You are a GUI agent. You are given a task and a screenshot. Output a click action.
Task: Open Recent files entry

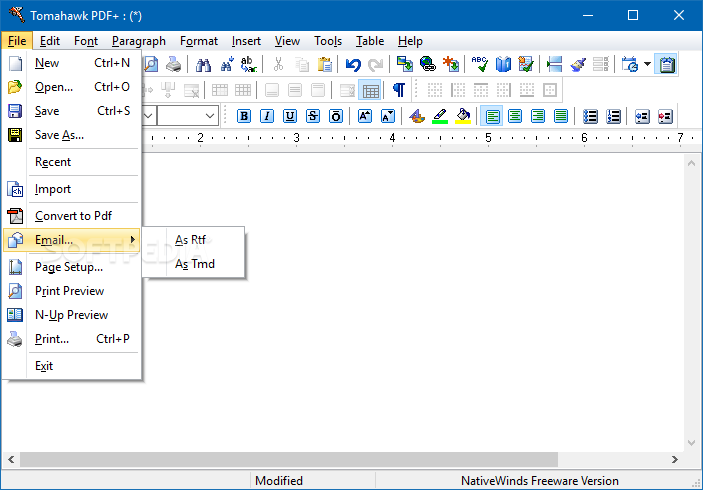72,162
